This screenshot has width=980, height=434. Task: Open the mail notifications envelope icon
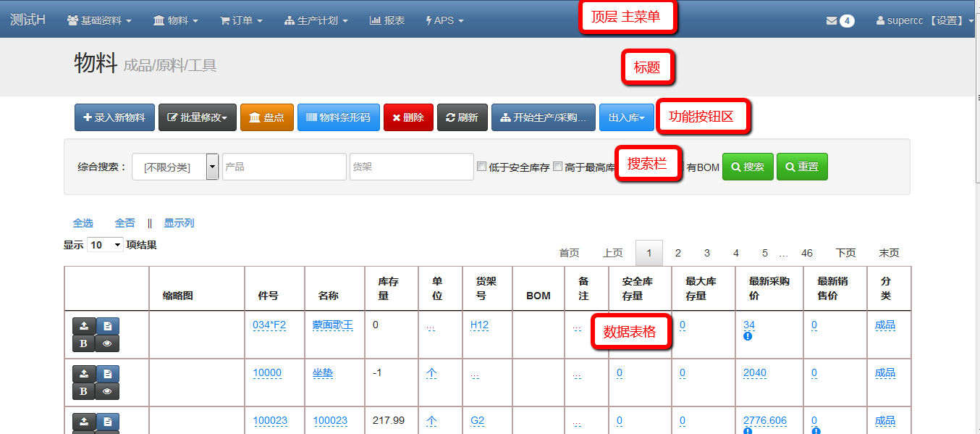point(832,20)
